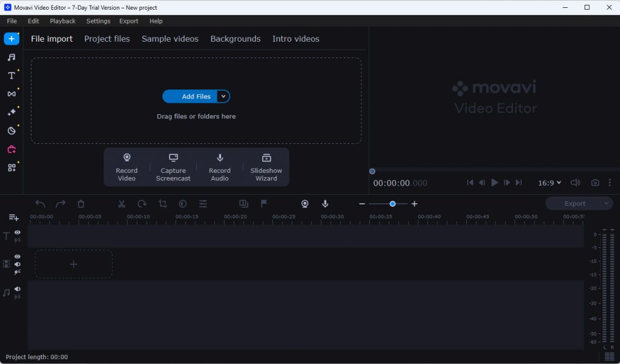Click the Split scissors icon
Viewport: 620px width, 364px height.
pos(121,204)
